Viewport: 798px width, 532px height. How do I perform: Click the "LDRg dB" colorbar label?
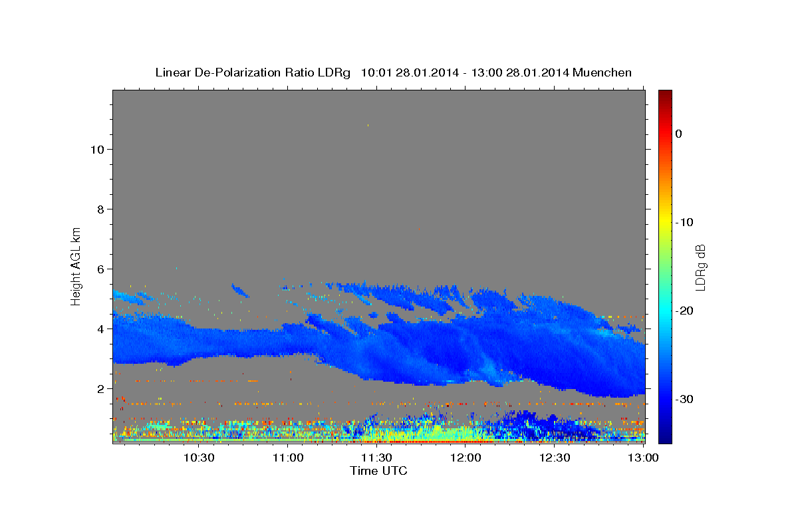(700, 267)
